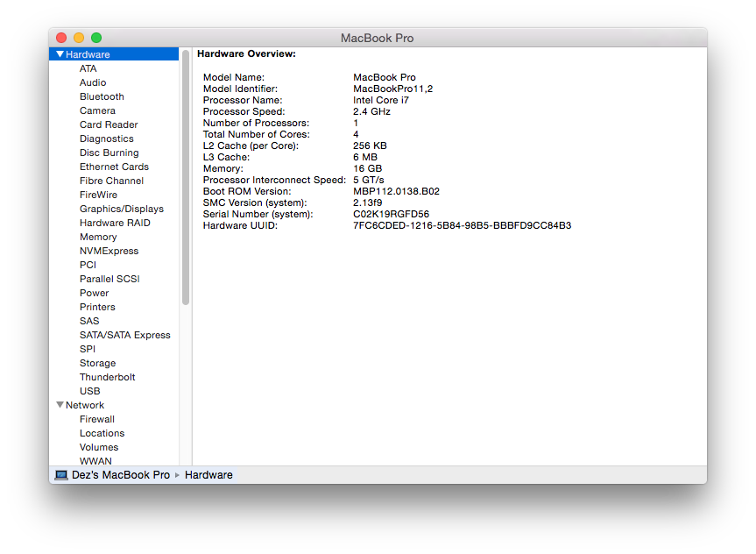756x554 pixels.
Task: View Thunderbolt details
Action: coord(107,376)
